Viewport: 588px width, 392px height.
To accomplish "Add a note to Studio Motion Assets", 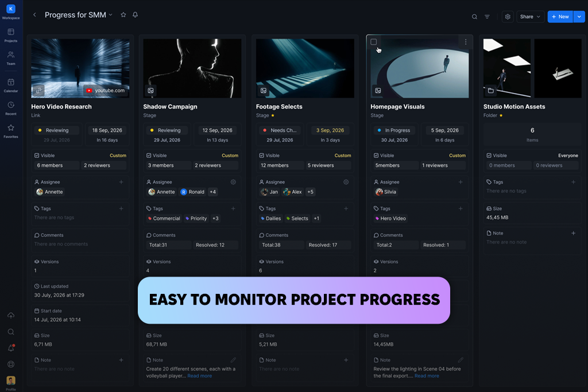I will pyautogui.click(x=574, y=233).
